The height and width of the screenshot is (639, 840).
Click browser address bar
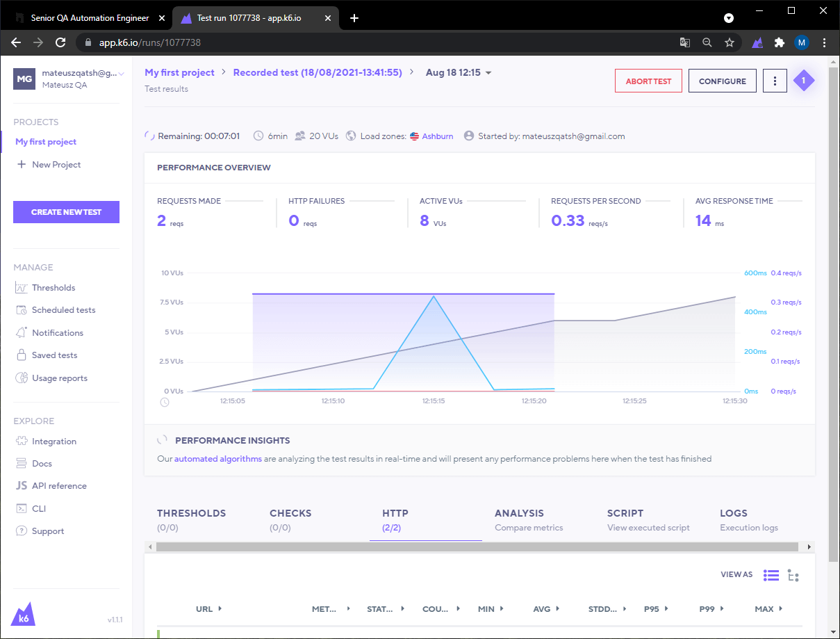pyautogui.click(x=375, y=42)
